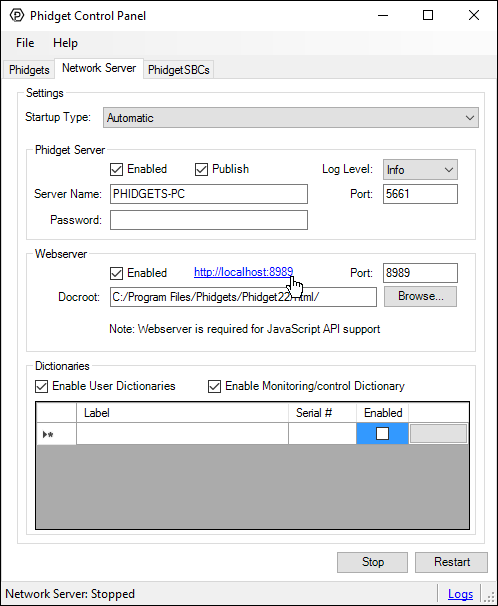Image resolution: width=498 pixels, height=606 pixels.
Task: Open the Help menu
Action: click(65, 43)
